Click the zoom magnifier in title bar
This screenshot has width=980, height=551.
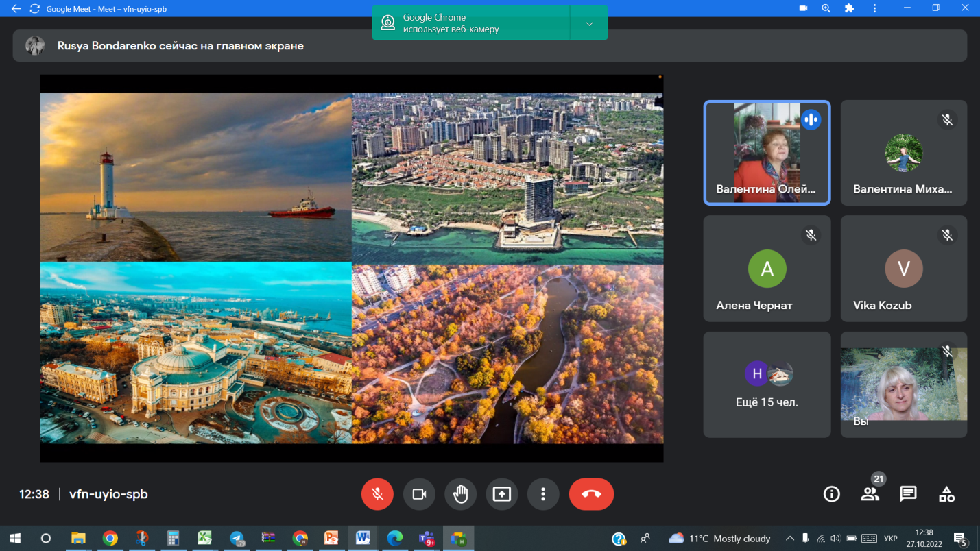point(826,8)
